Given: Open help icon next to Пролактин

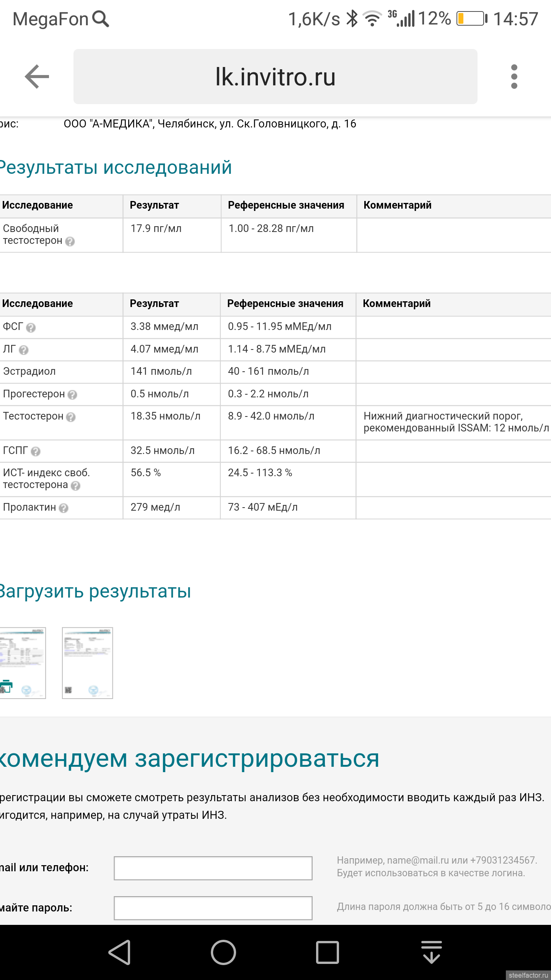Looking at the screenshot, I should (x=64, y=508).
